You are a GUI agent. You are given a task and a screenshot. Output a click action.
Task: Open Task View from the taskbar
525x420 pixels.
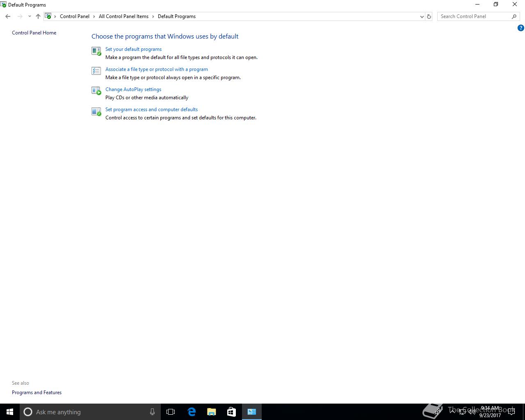click(x=171, y=412)
